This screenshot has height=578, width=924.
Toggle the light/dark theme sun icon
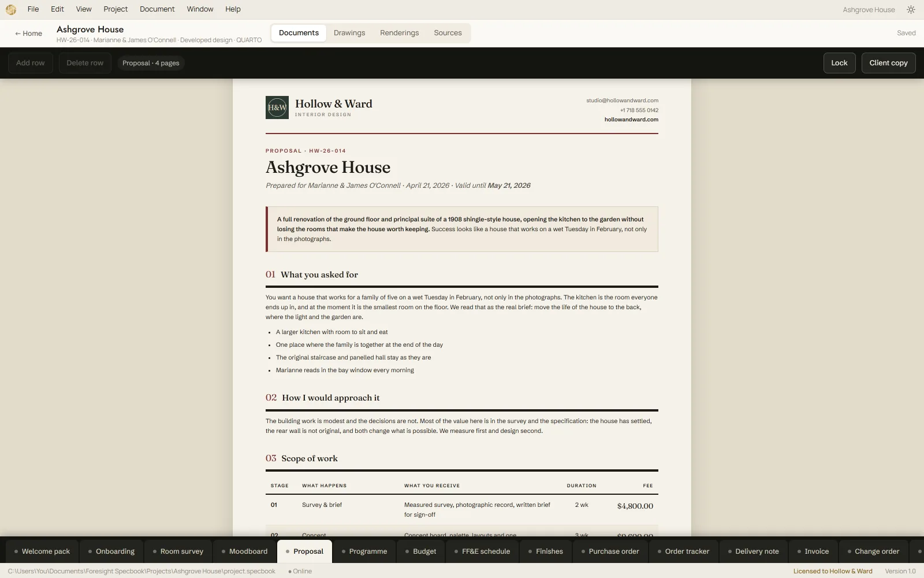point(911,9)
